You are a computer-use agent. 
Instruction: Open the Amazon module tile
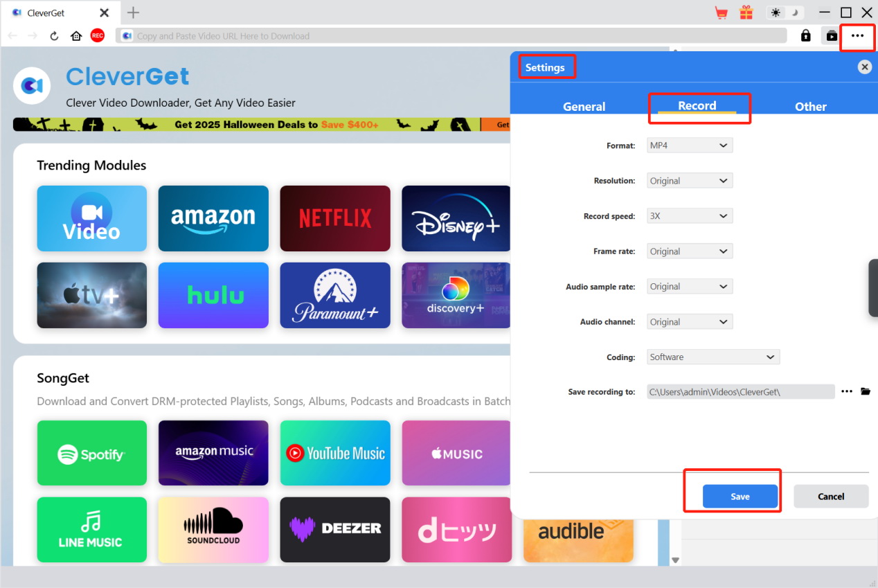[x=213, y=218]
